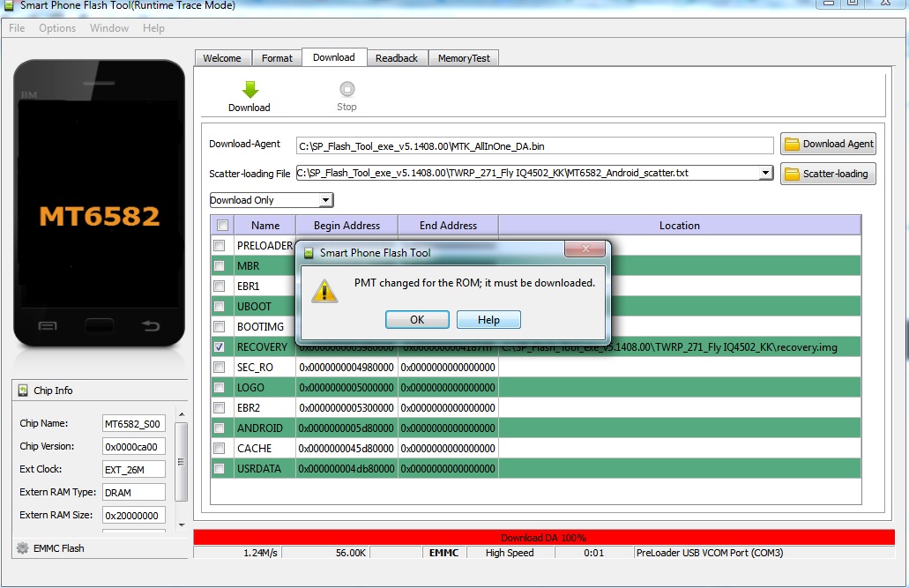
Task: Click the Scatter-loading folder icon
Action: pyautogui.click(x=792, y=174)
